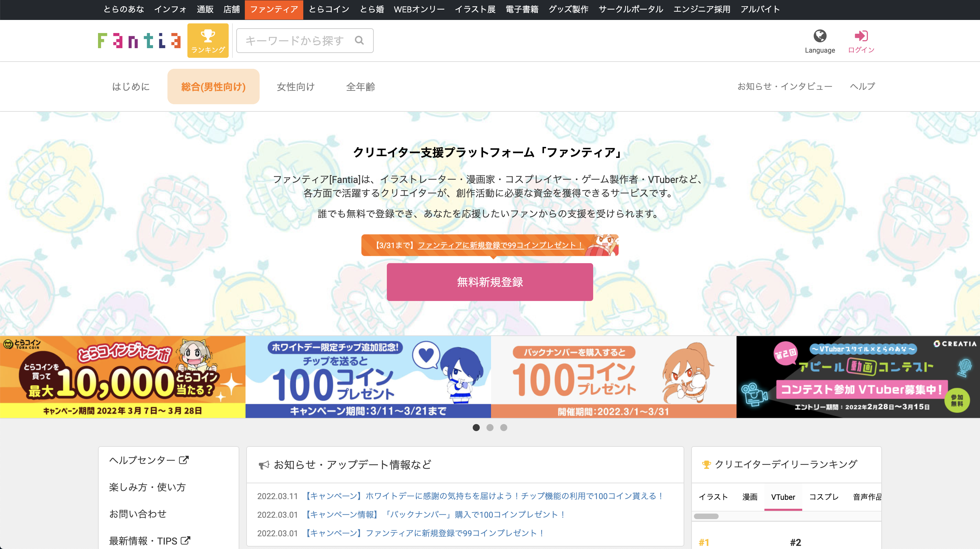Click the trophy icon beside クリエイターデイリーランキング
The height and width of the screenshot is (549, 980).
click(707, 464)
